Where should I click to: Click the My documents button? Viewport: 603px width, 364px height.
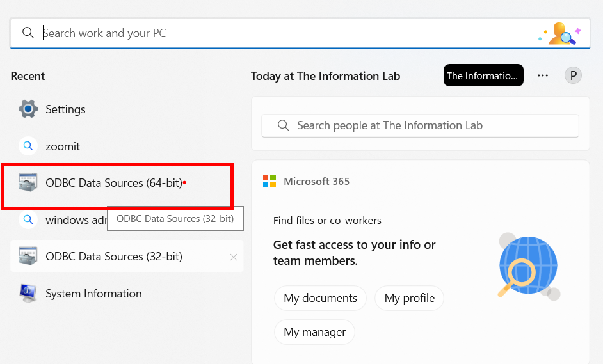320,298
